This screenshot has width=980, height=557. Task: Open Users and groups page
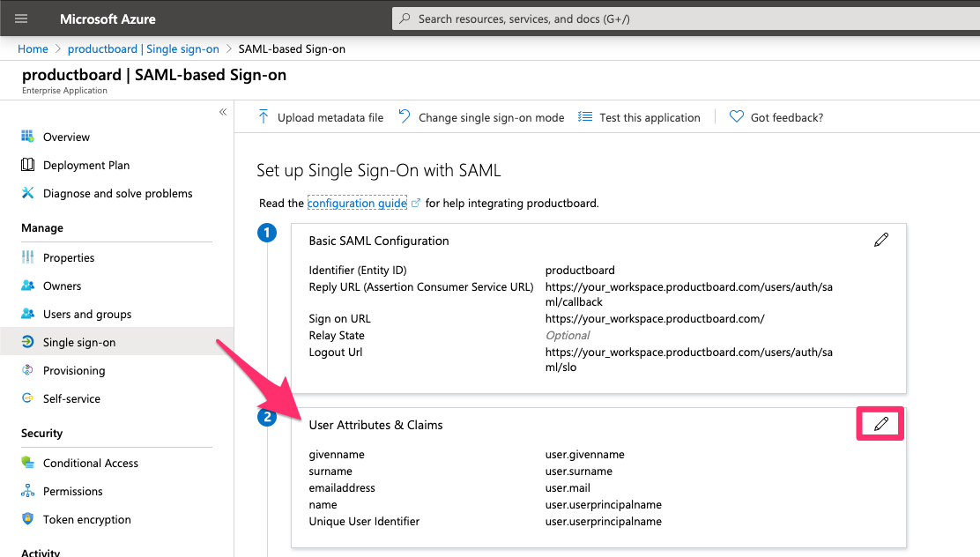87,314
